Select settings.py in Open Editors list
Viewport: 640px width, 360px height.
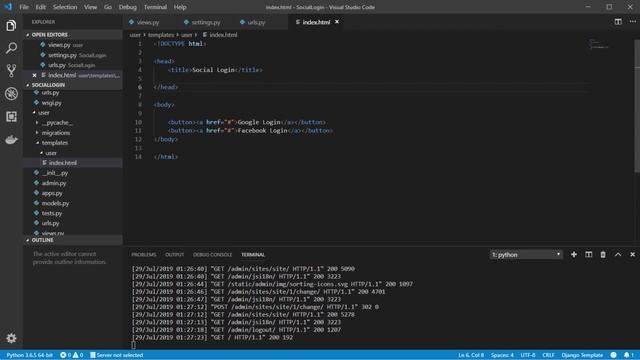73,55
